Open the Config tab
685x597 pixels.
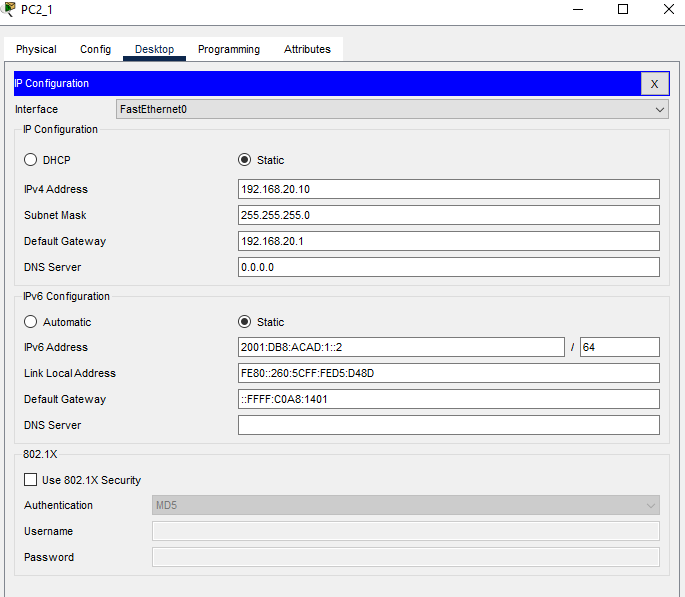(x=96, y=49)
